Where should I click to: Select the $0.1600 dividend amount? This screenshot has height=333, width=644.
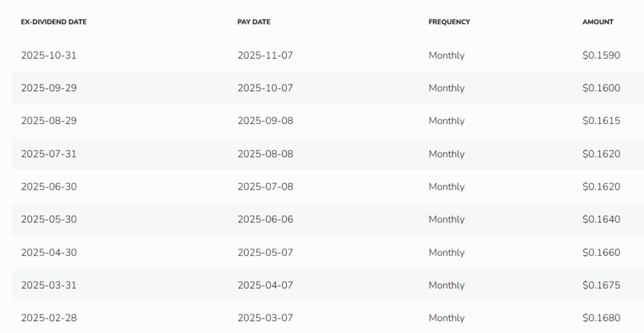pyautogui.click(x=601, y=88)
